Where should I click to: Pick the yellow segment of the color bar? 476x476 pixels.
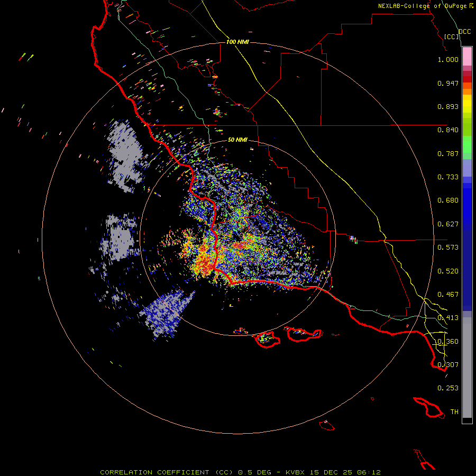coord(467,104)
